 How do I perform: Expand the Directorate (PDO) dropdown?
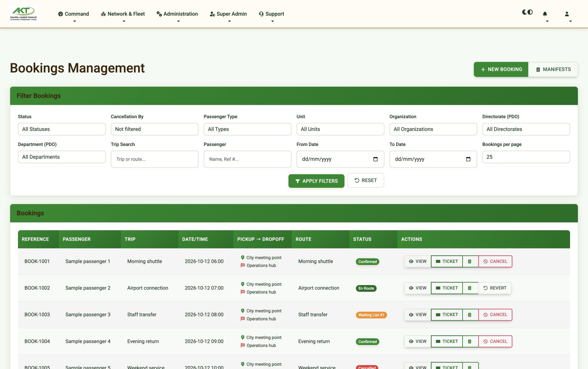(526, 129)
